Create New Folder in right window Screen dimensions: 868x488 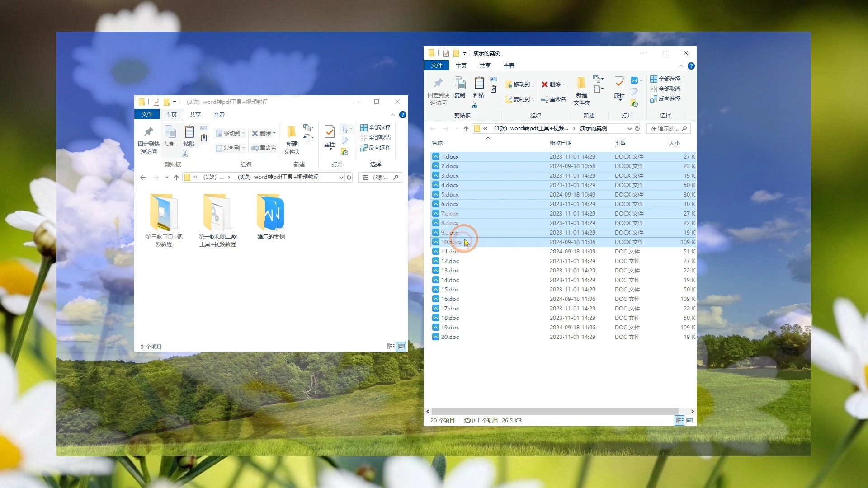581,91
